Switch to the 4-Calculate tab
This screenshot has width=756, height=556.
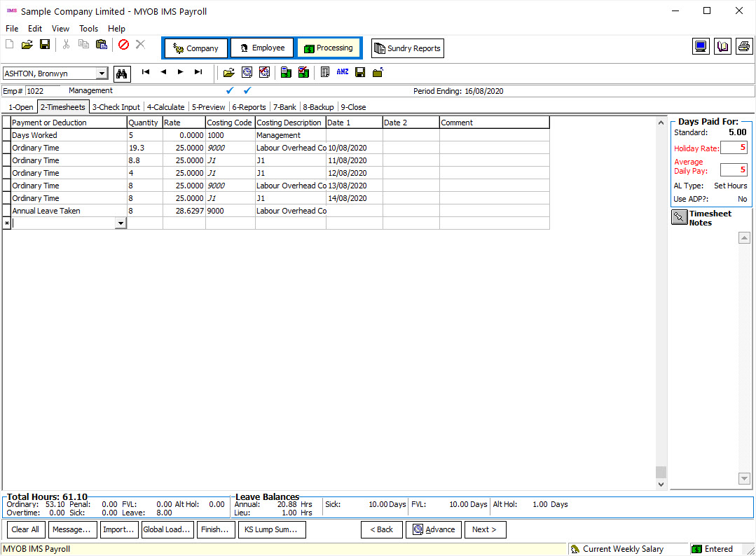pos(165,107)
